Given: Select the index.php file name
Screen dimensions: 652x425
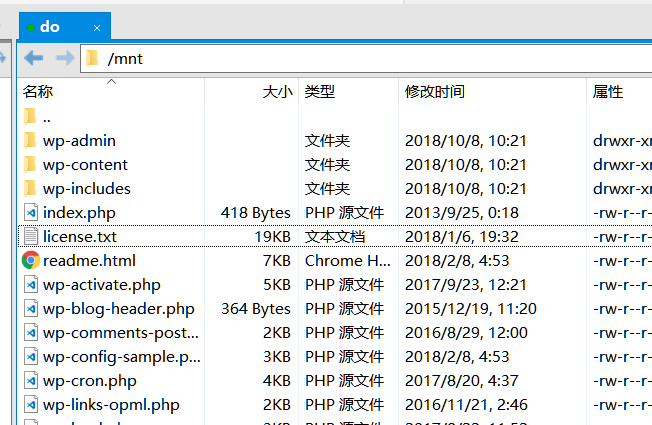Looking at the screenshot, I should pos(79,213).
